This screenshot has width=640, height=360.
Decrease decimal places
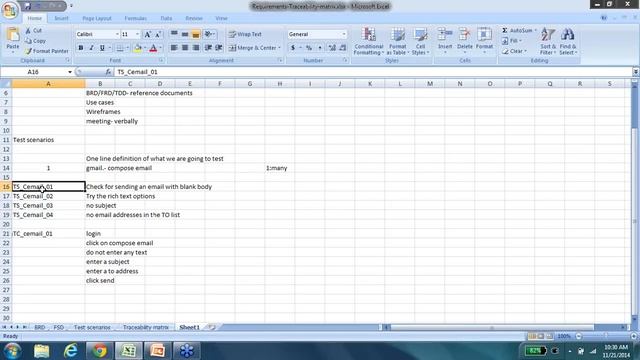pyautogui.click(x=342, y=48)
